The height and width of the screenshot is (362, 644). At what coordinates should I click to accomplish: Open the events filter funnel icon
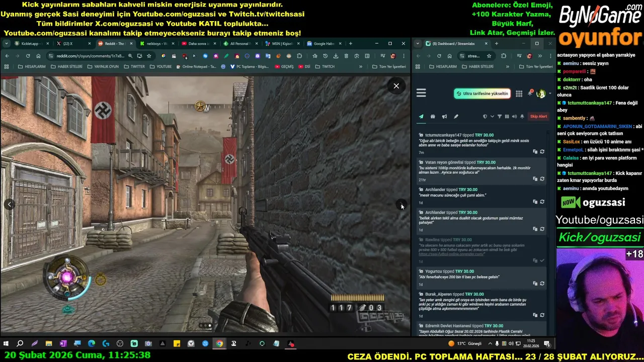tap(500, 117)
